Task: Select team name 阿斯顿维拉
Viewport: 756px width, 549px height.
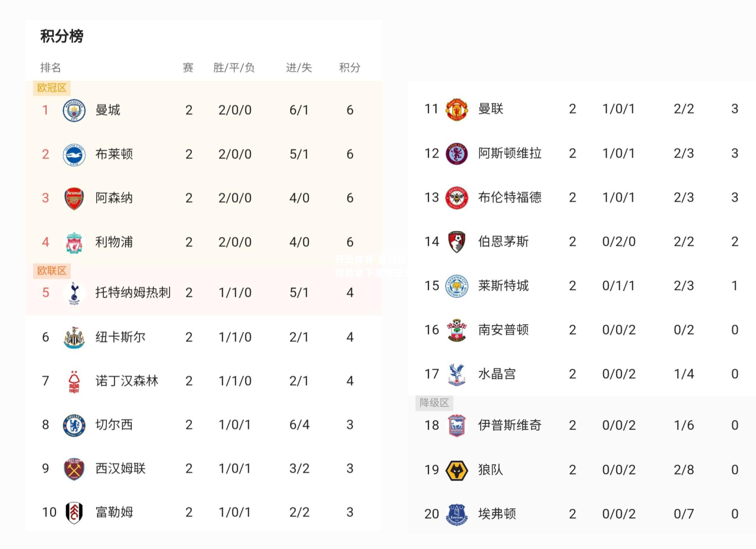Action: coord(510,153)
